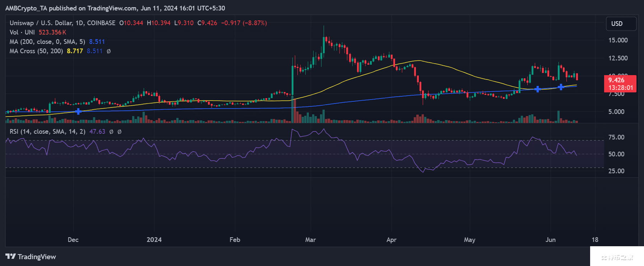The width and height of the screenshot is (644, 266).
Task: Click the second empty-value symbol after RSI
Action: (120, 132)
